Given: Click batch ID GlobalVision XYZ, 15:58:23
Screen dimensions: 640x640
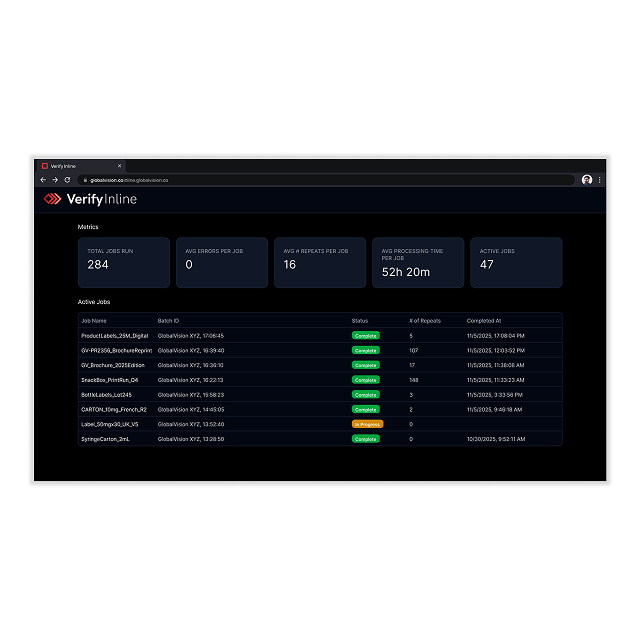Looking at the screenshot, I should click(191, 395).
